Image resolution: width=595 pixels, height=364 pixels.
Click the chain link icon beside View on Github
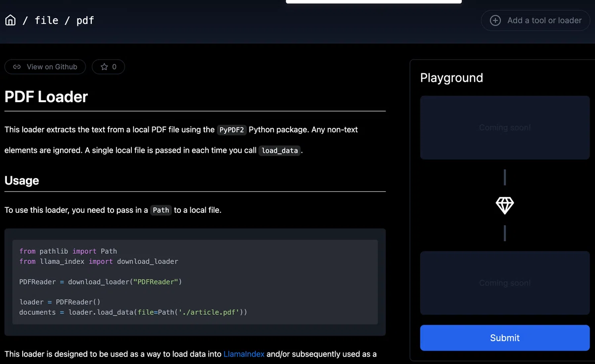17,66
